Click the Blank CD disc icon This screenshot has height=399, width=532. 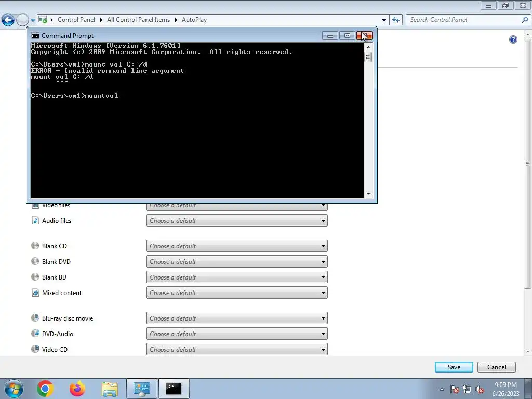[35, 246]
